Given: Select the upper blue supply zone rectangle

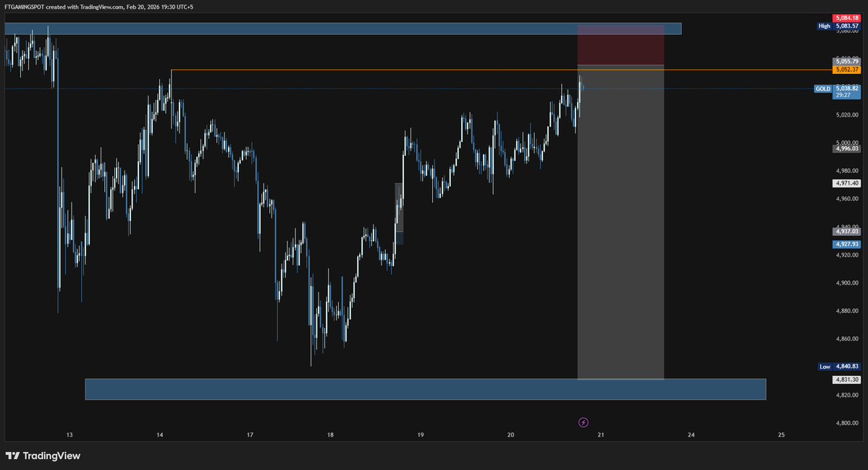Looking at the screenshot, I should click(343, 29).
